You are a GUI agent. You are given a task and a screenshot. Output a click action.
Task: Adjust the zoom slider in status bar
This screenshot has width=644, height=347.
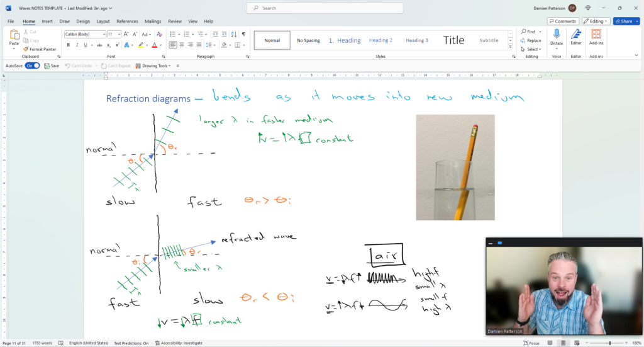[x=609, y=343]
